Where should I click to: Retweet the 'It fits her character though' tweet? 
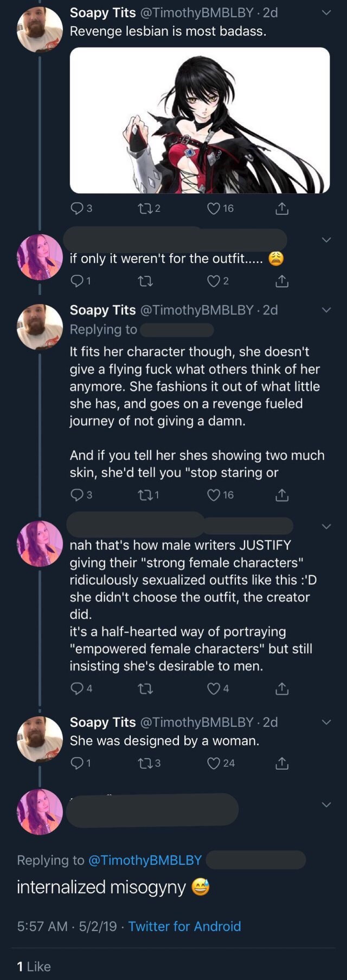click(x=144, y=495)
